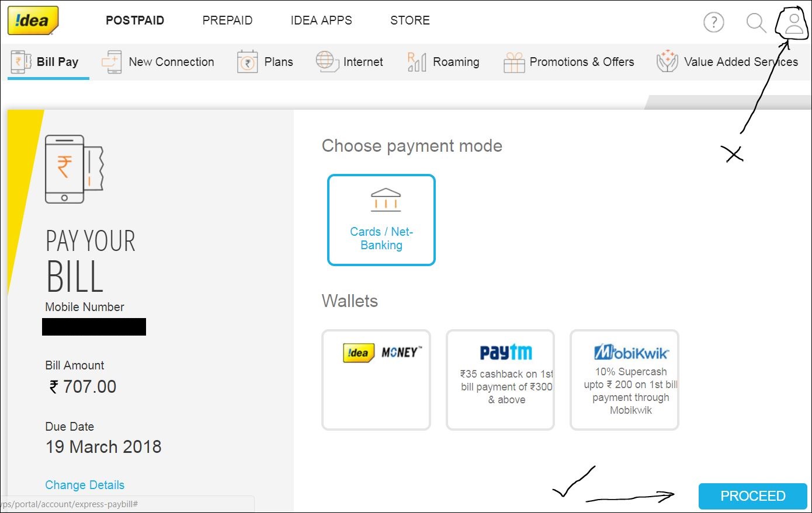Image resolution: width=812 pixels, height=513 pixels.
Task: Click the pay-your-bill phone receipt illustration
Action: 74,169
